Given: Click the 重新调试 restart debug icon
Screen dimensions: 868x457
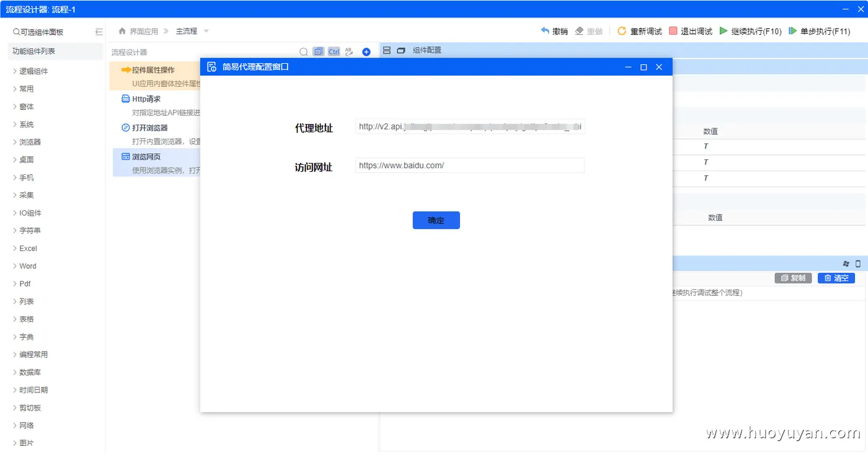Looking at the screenshot, I should coord(639,30).
